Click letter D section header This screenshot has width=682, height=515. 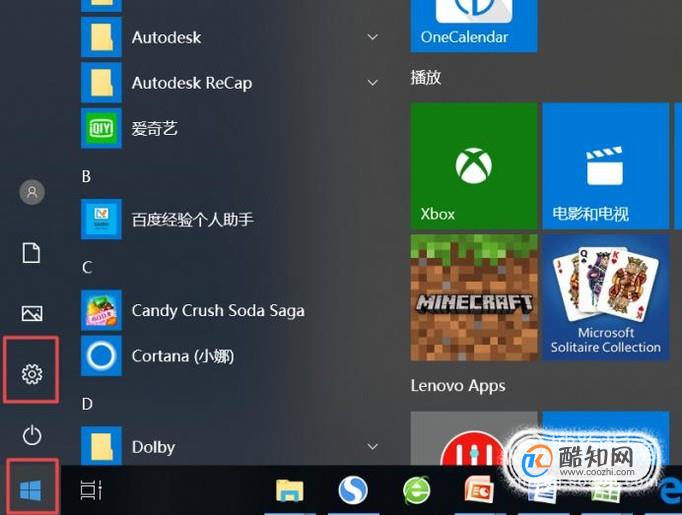tap(87, 404)
